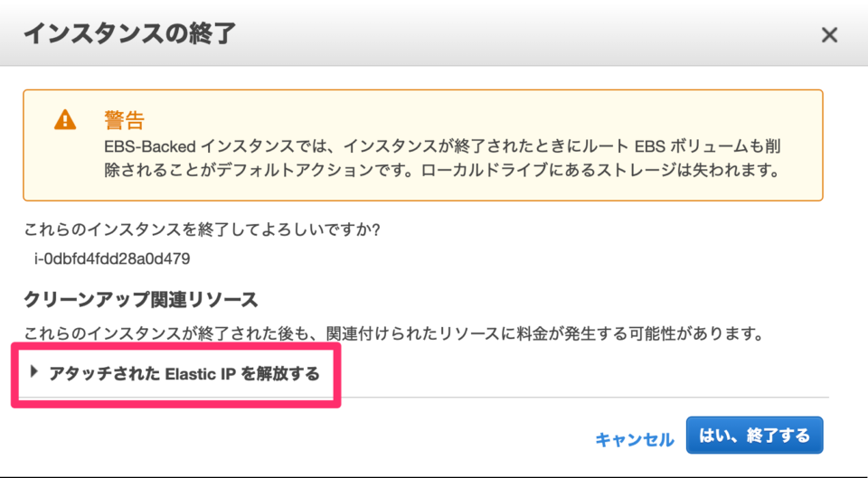Click the word Elastic IP in expander label
The image size is (868, 478).
tap(201, 374)
